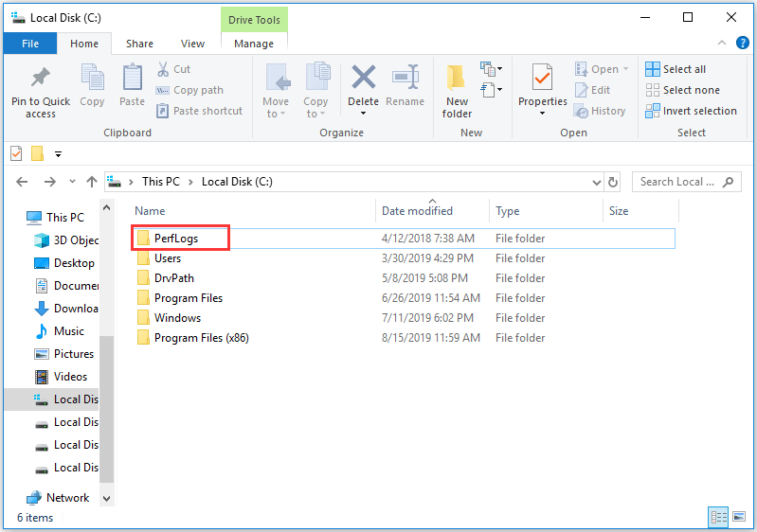Expand address bar history dropdown
This screenshot has height=532, width=757.
coord(597,183)
